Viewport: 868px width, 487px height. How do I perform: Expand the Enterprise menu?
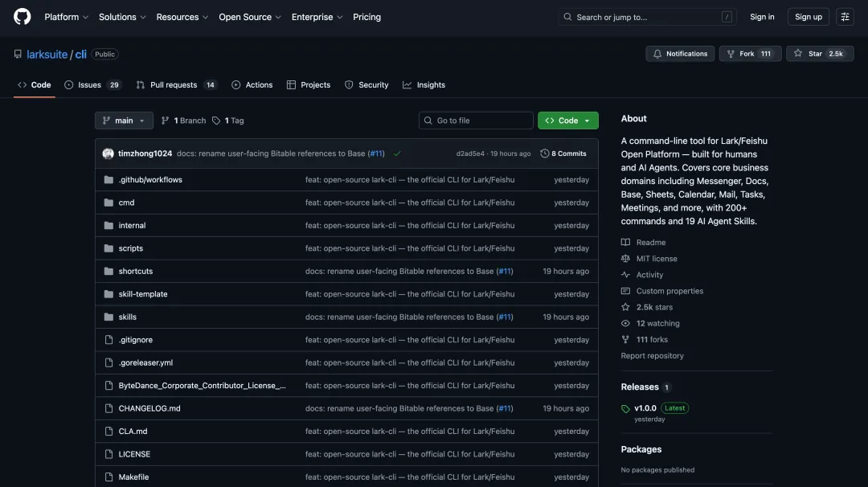[317, 17]
